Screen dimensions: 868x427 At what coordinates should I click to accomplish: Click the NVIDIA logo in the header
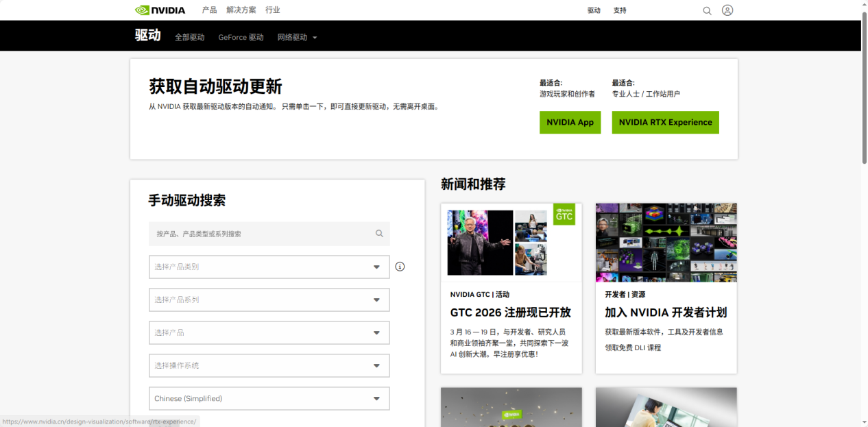click(162, 10)
